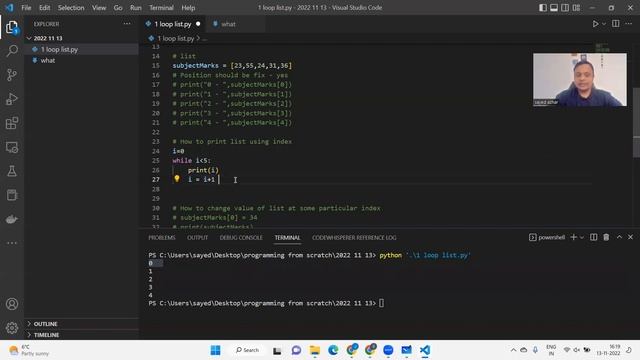Open Explorer views and more actions ellipsis
Viewport: 640px width, 360px height.
127,24
